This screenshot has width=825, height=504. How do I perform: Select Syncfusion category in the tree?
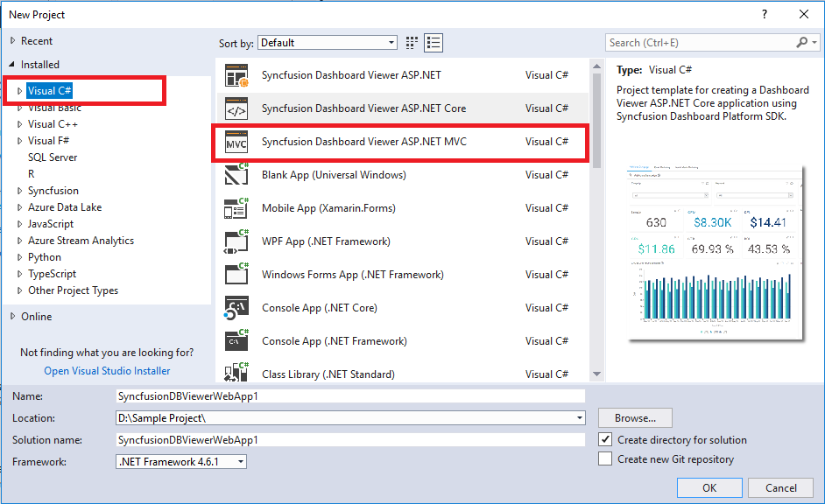pos(53,191)
